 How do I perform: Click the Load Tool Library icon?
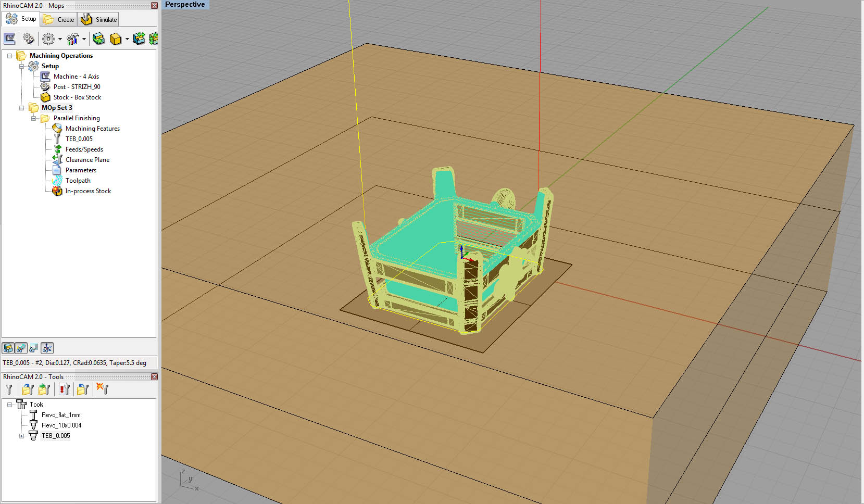[28, 389]
